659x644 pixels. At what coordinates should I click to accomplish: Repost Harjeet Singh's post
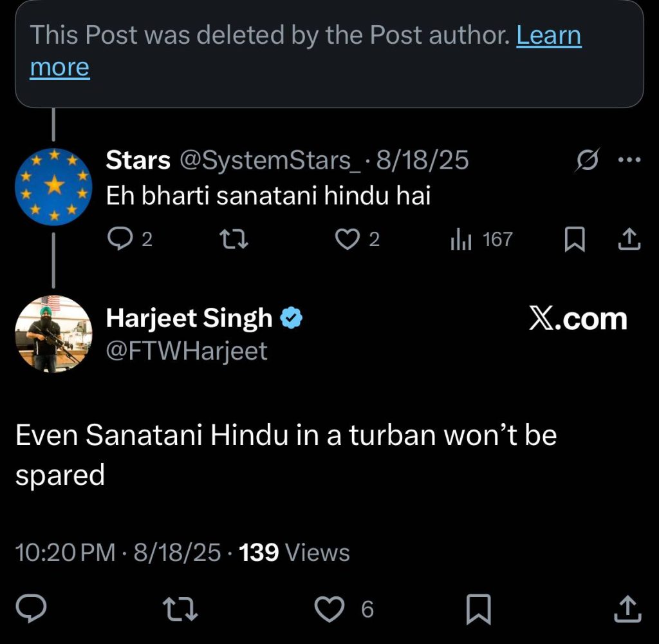[180, 609]
